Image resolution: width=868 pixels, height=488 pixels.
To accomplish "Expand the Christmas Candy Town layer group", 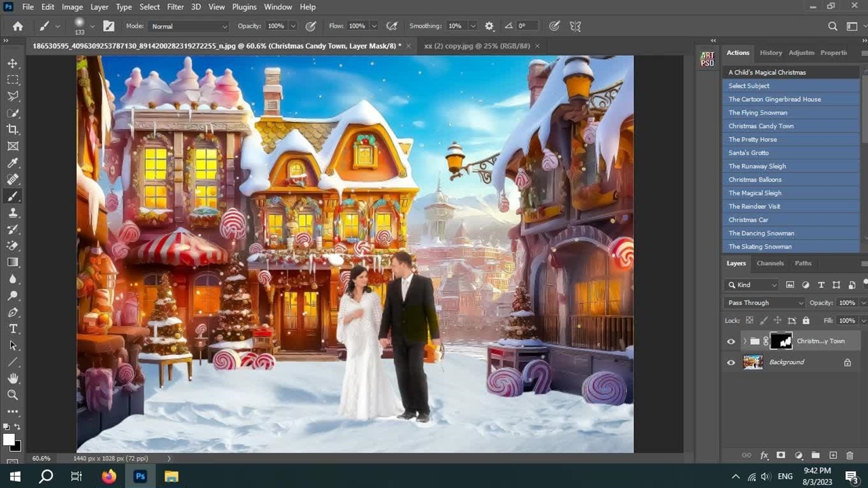I will click(x=745, y=342).
